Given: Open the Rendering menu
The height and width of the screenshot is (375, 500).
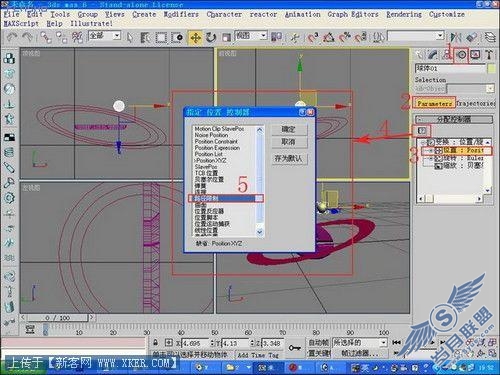Looking at the screenshot, I should tap(404, 14).
